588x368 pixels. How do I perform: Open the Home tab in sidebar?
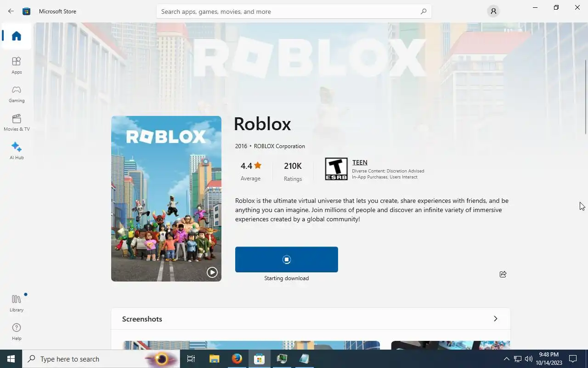click(17, 36)
